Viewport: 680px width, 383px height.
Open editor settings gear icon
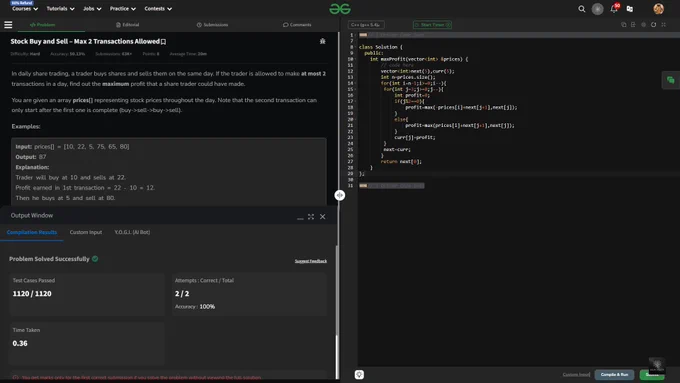tap(643, 25)
